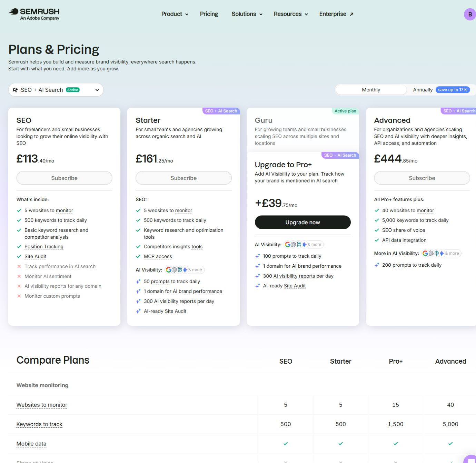Click Site Audit link in SEO card

(35, 256)
